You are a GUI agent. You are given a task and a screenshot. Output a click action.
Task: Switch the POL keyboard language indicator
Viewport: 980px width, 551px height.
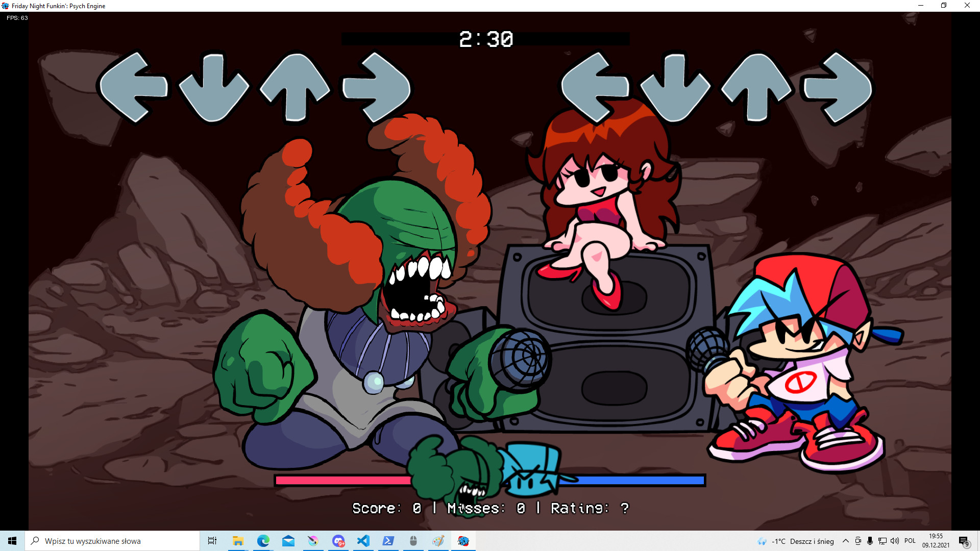[910, 541]
